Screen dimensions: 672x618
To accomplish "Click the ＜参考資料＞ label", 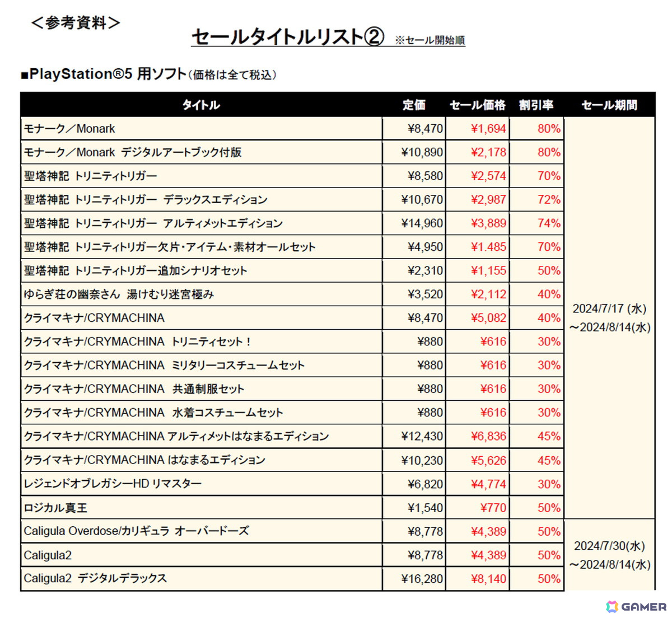I will pos(76,23).
